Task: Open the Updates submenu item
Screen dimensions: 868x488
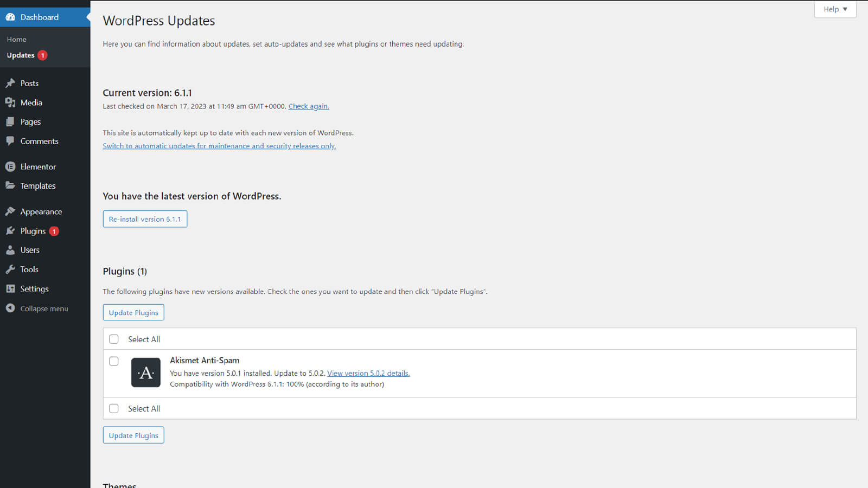Action: [21, 55]
